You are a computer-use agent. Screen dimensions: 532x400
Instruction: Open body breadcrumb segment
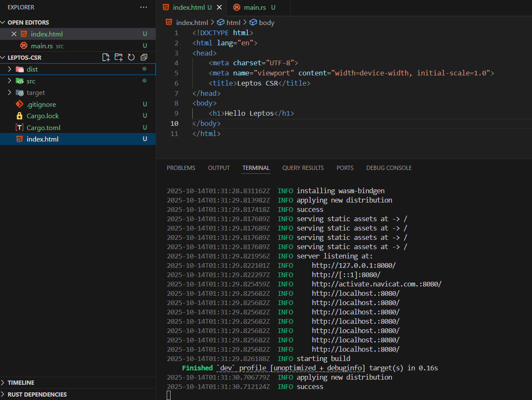coord(267,22)
